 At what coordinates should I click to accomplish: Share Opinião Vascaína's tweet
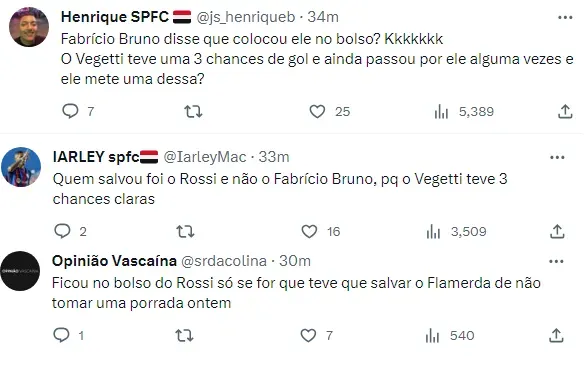(x=556, y=335)
